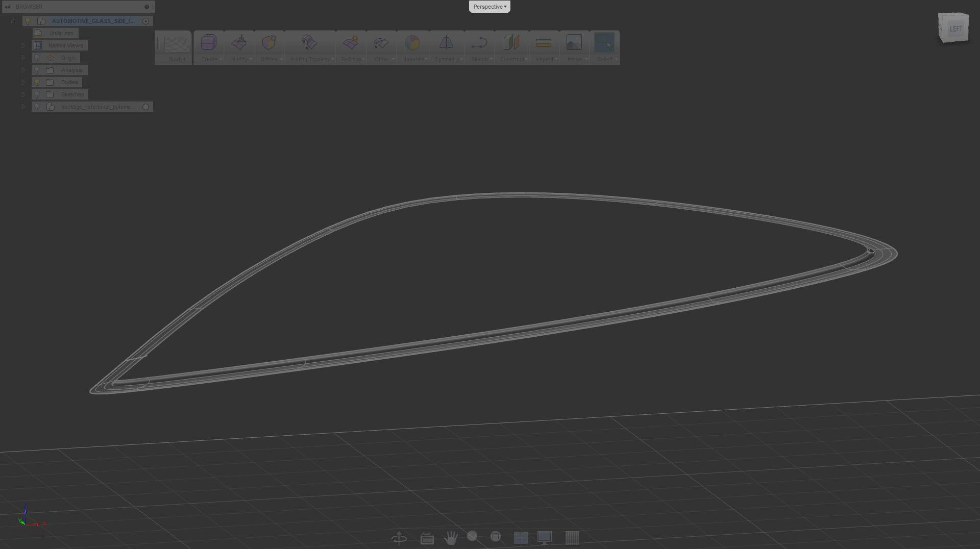Screen dimensions: 980x549
Task: Collapse the AUTOMOTIVE_GLASS_SIDE root node
Action: 13,21
